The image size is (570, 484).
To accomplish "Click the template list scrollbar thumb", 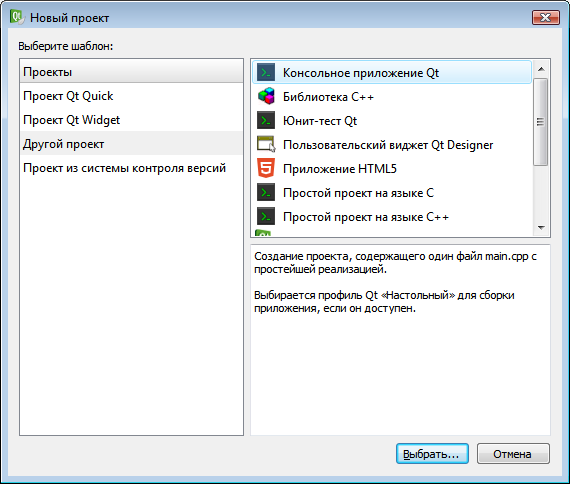I will tap(541, 122).
